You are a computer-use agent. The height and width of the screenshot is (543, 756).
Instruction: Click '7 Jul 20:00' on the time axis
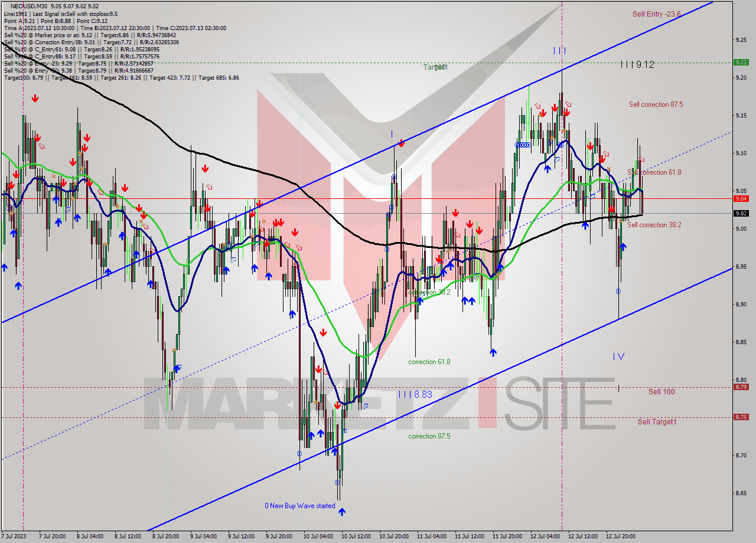[x=52, y=537]
